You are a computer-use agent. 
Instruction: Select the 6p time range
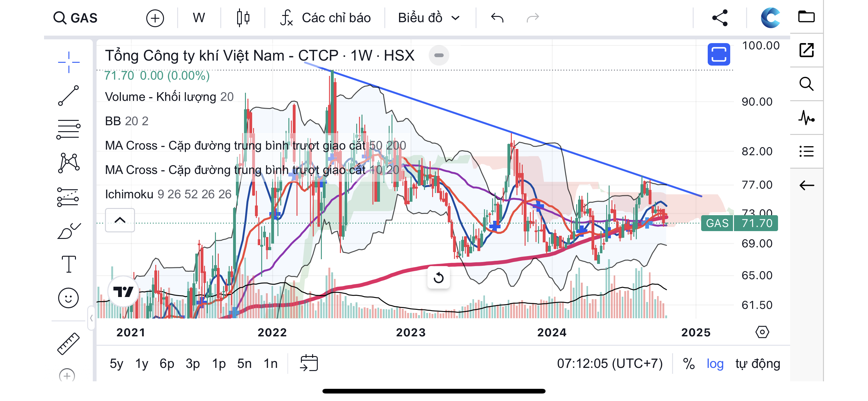[x=167, y=364]
